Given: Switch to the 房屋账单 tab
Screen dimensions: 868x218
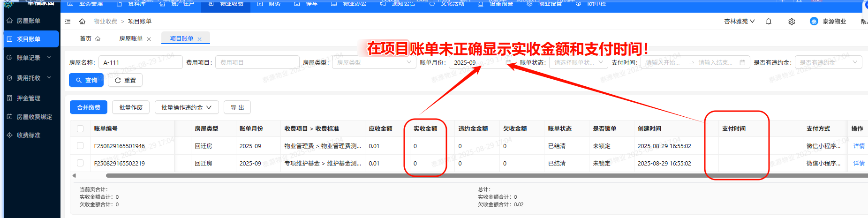Looking at the screenshot, I should (x=131, y=38).
